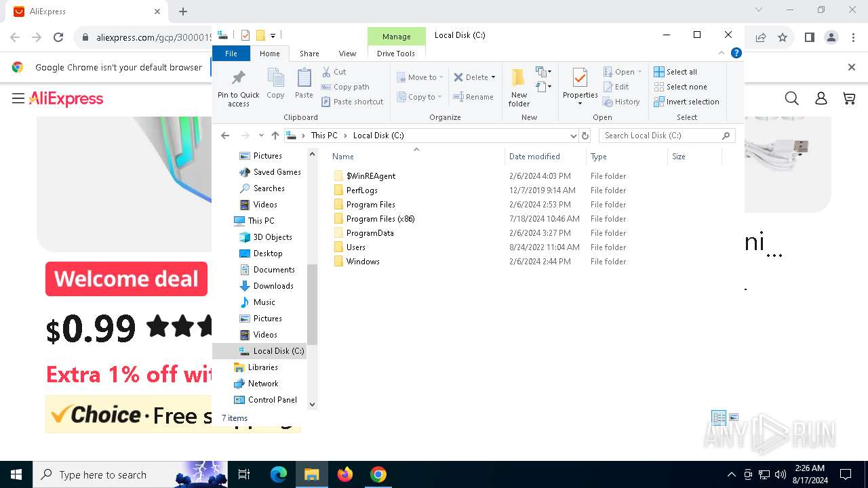Open the File ribbon tab
The height and width of the screenshot is (488, 868).
(231, 54)
